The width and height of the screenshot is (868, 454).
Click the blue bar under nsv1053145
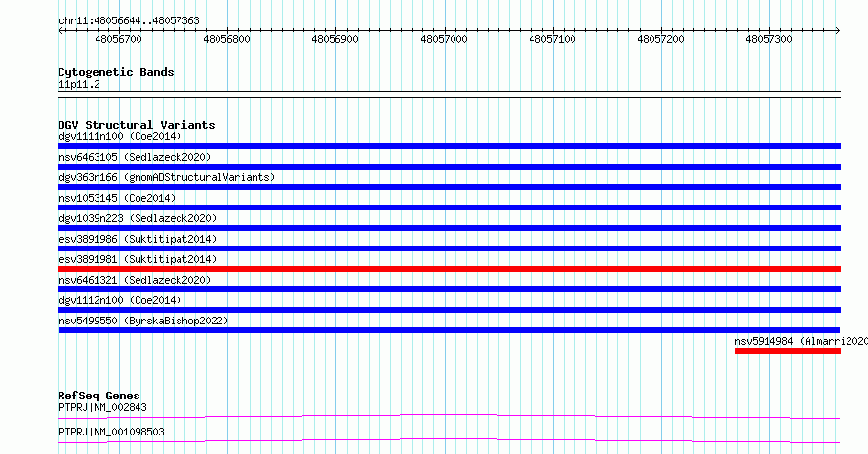(x=449, y=208)
